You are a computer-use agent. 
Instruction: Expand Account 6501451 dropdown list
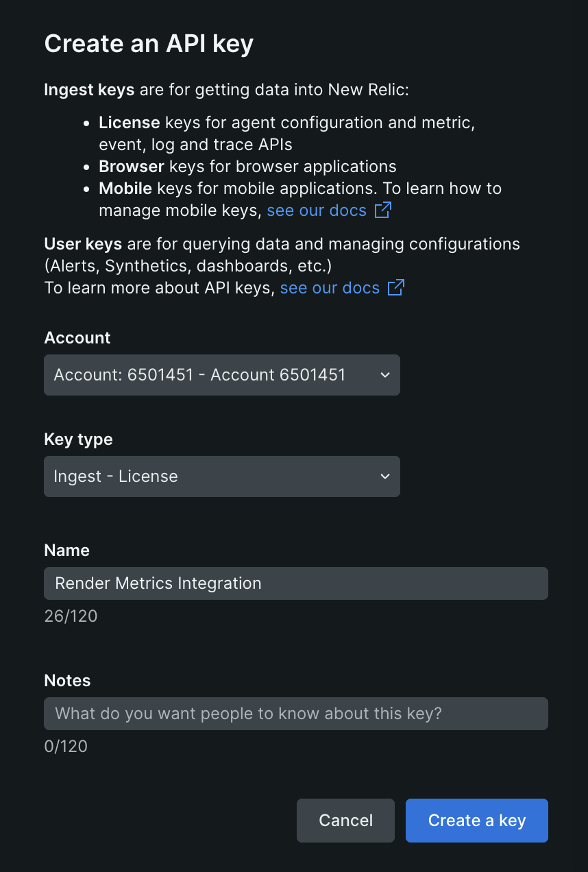(222, 375)
